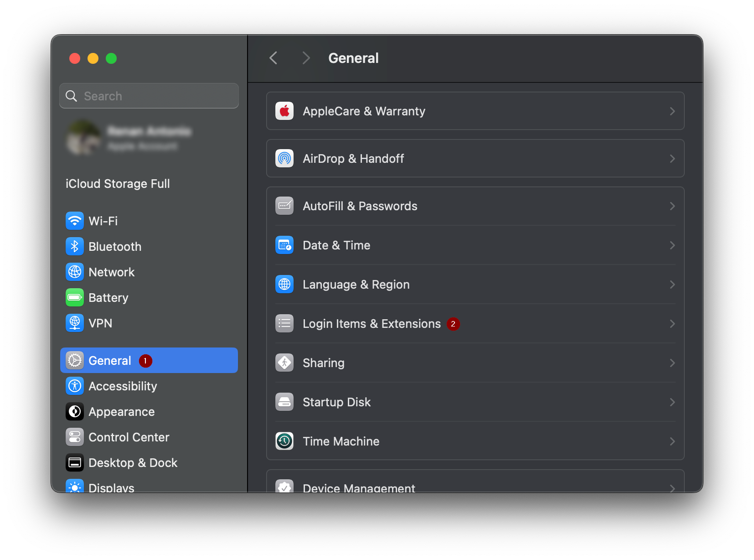The height and width of the screenshot is (560, 754).
Task: Open Sharing via its chevron
Action: (672, 363)
